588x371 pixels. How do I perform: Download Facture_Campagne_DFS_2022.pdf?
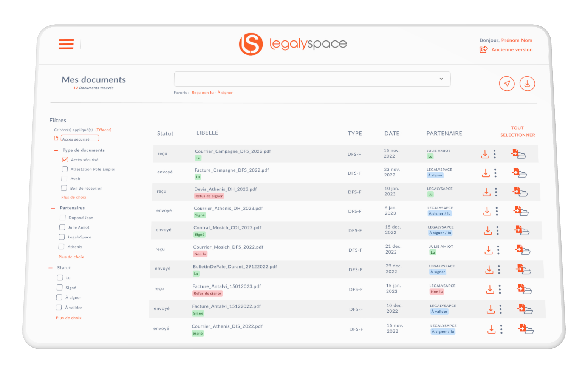pos(486,173)
